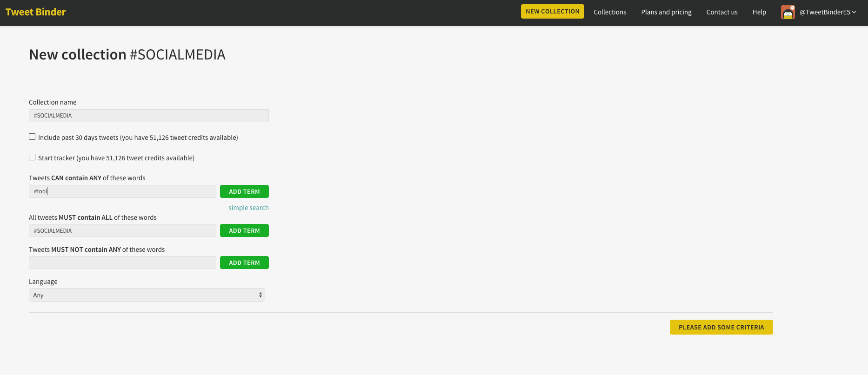Add term to MUST contain ALL list

(x=244, y=230)
